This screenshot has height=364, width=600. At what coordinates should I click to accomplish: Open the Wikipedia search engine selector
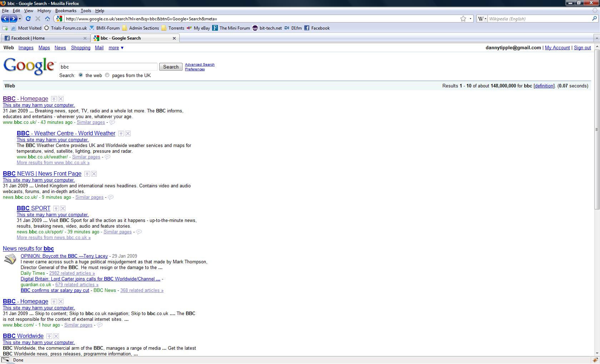(x=482, y=19)
